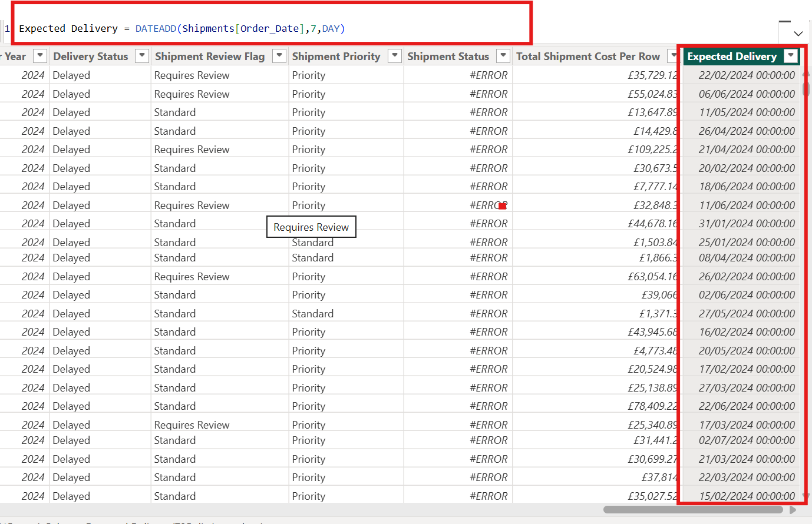This screenshot has width=812, height=524.
Task: Click the cost cell £78,409.22
Action: [652, 406]
